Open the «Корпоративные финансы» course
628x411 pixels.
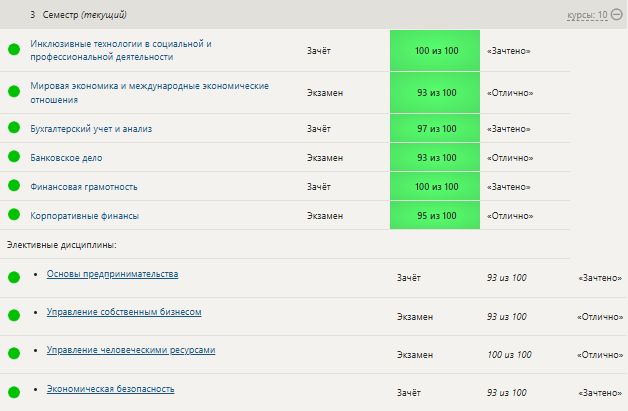[x=85, y=216]
